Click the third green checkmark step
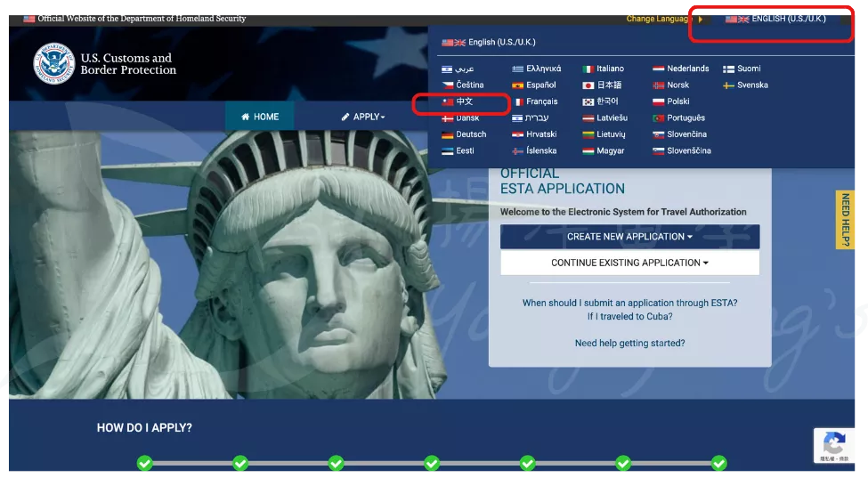The image size is (868, 478). (x=336, y=463)
